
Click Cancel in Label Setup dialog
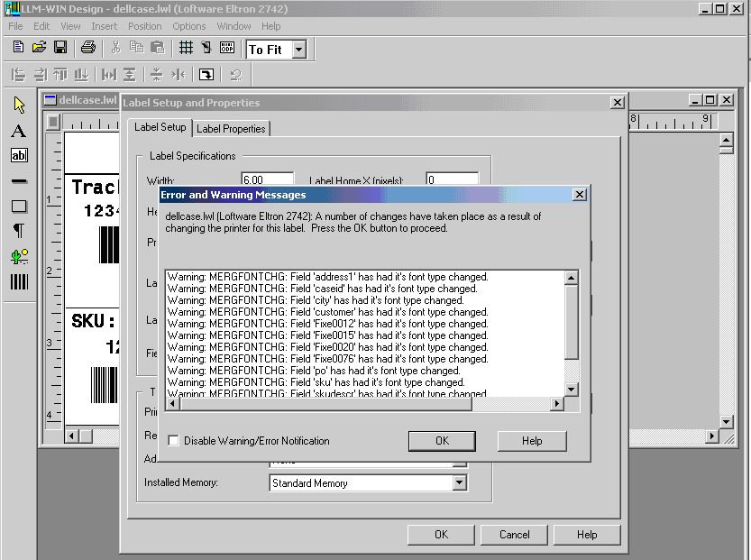coord(514,535)
